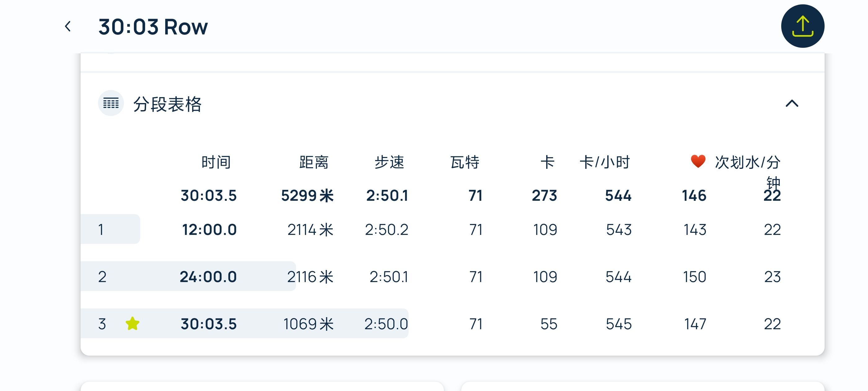
Task: Tap the red heart rate icon
Action: 698,162
